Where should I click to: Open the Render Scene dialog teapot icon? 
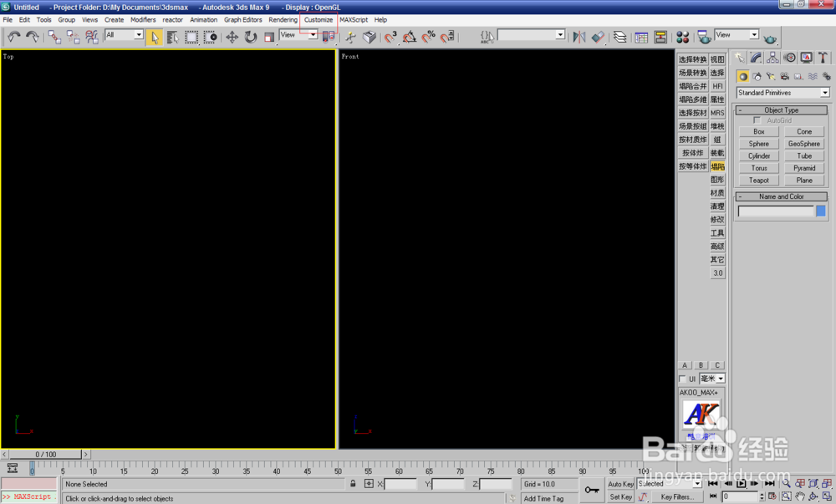pyautogui.click(x=704, y=37)
